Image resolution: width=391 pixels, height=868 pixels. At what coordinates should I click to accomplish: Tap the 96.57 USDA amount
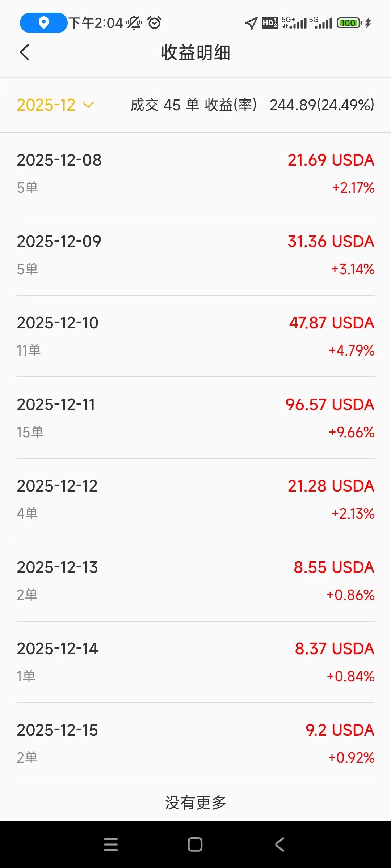coord(329,404)
